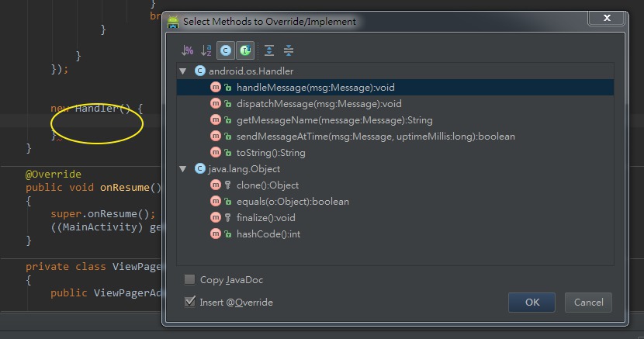644x339 pixels.
Task: Choose the sendMessageAtTime method entry
Action: (376, 137)
